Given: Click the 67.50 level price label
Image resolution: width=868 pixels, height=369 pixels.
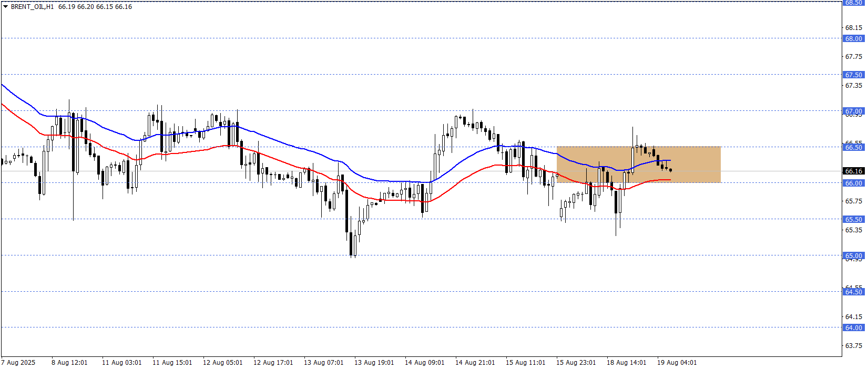Looking at the screenshot, I should (x=854, y=75).
